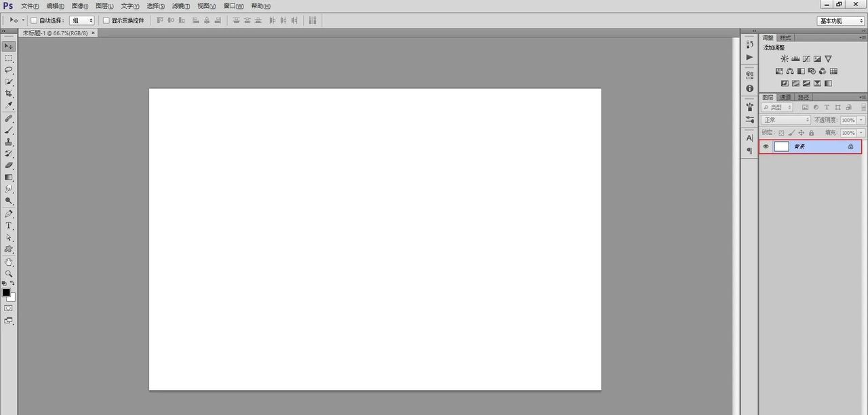
Task: Open the Character panel icon
Action: tap(749, 138)
